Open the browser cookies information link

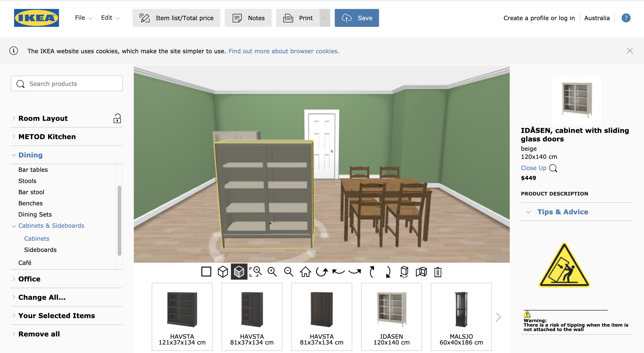[x=284, y=51]
